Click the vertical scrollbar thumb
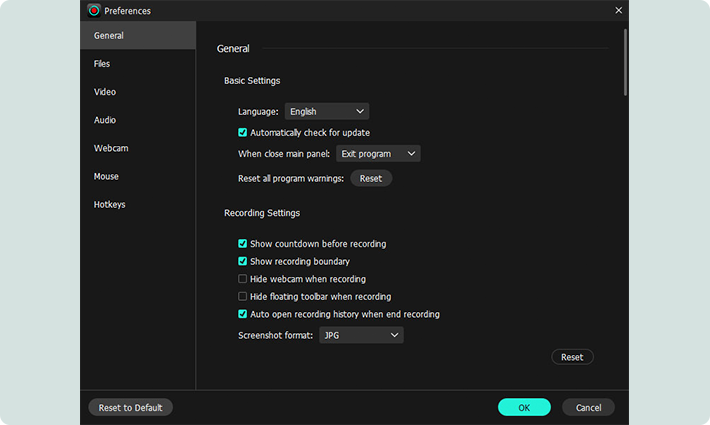This screenshot has height=425, width=710. coord(625,62)
